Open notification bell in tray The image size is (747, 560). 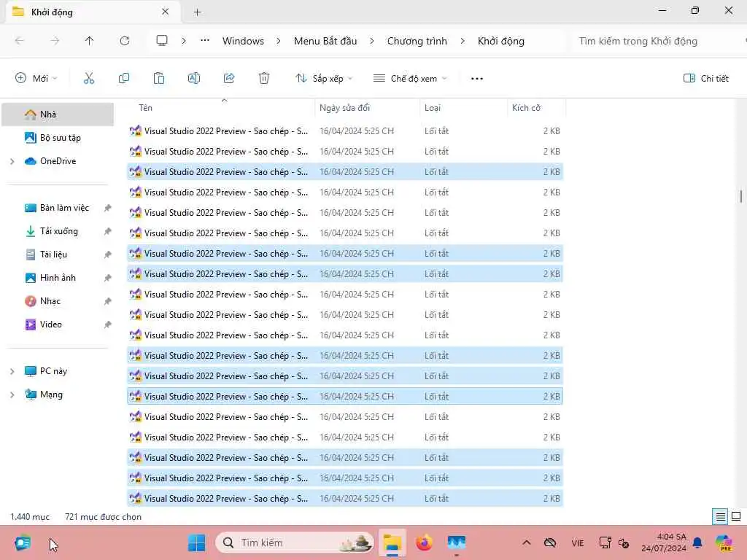pos(697,542)
